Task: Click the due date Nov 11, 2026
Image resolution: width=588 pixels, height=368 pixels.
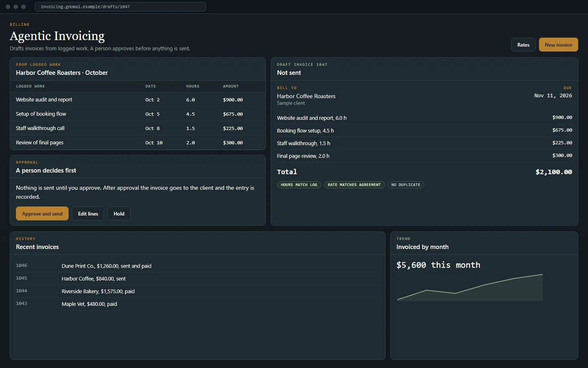Action: point(553,95)
